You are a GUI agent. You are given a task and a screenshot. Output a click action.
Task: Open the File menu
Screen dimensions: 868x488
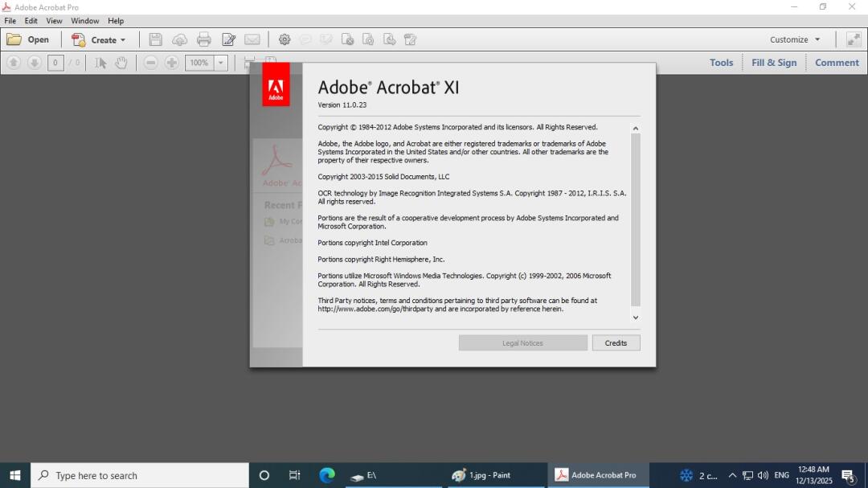tap(10, 21)
